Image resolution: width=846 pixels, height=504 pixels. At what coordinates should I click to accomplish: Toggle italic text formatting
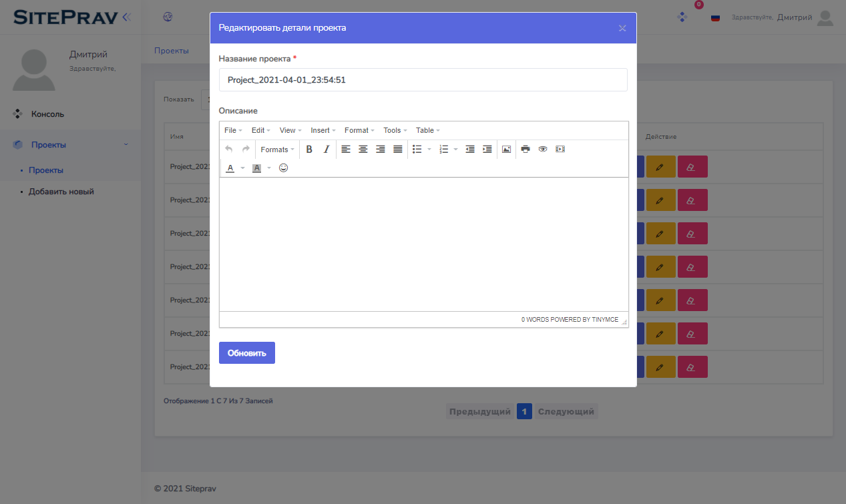[x=327, y=150]
